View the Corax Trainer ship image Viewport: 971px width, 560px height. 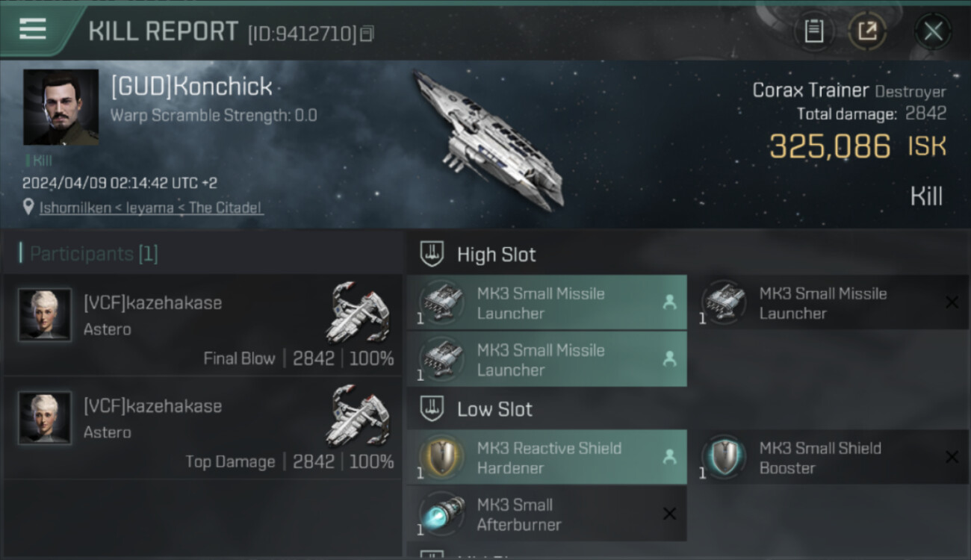click(489, 140)
